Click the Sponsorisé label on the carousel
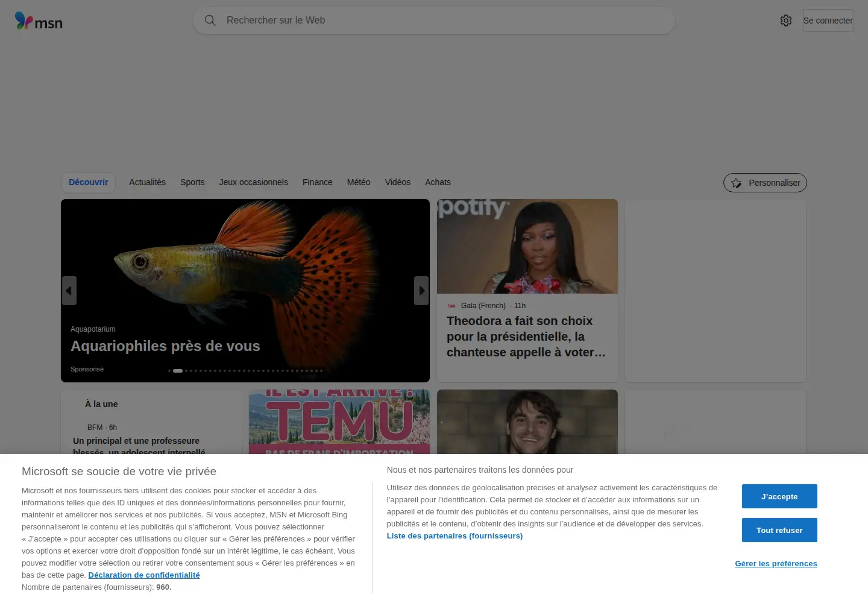 [87, 369]
